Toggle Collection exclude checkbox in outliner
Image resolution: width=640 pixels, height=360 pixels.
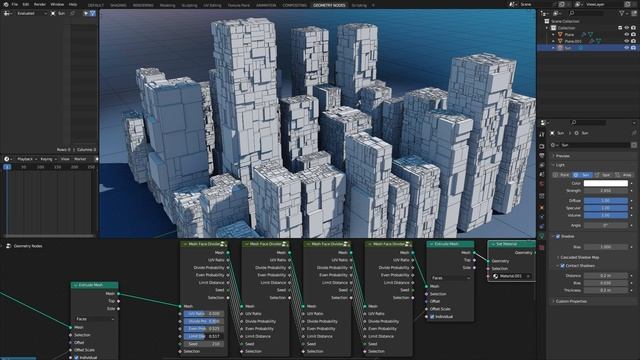click(x=620, y=28)
